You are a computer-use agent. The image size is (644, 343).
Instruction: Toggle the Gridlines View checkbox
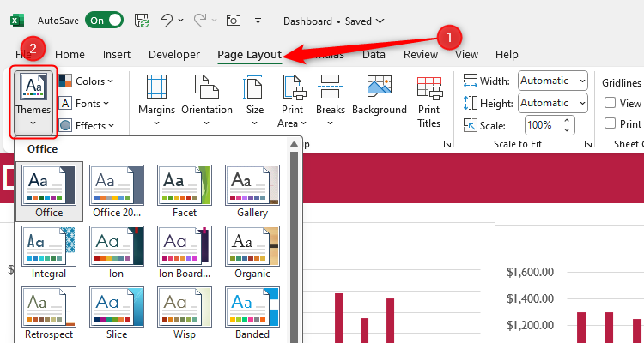[611, 103]
